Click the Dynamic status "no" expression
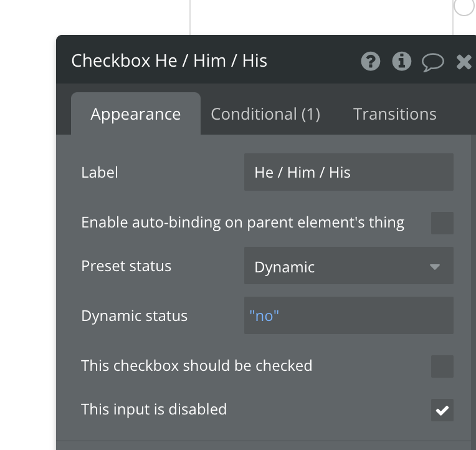Image resolution: width=476 pixels, height=450 pixels. 264,316
